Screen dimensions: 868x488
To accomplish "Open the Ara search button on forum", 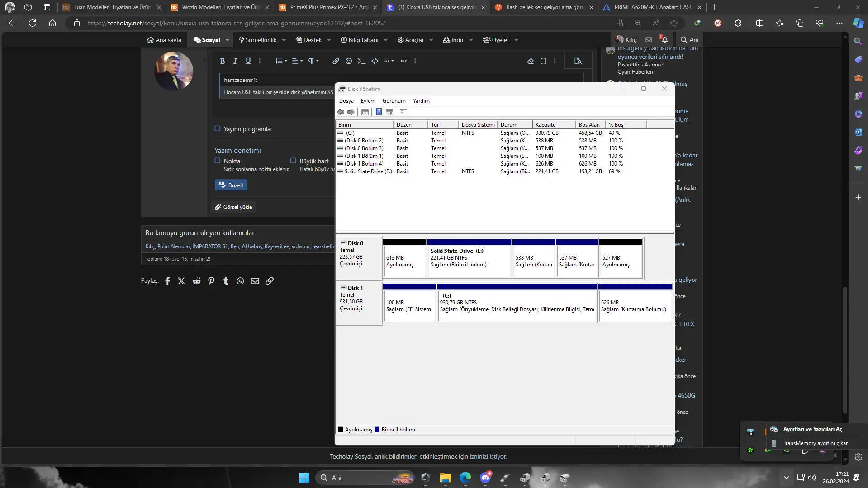I will click(689, 40).
